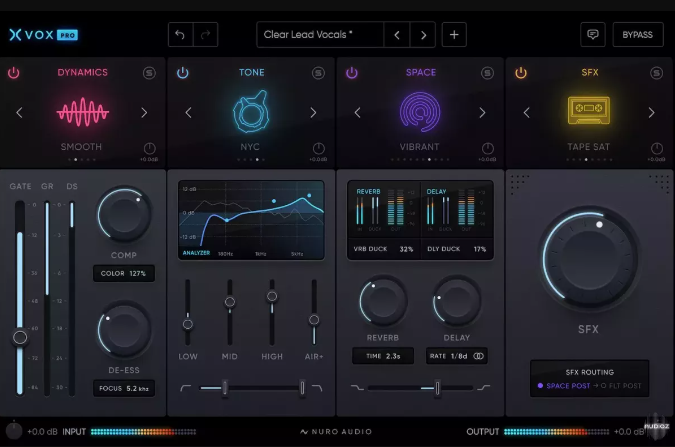Image resolution: width=675 pixels, height=447 pixels.
Task: Go to previous Tone style before NYC
Action: pyautogui.click(x=188, y=113)
